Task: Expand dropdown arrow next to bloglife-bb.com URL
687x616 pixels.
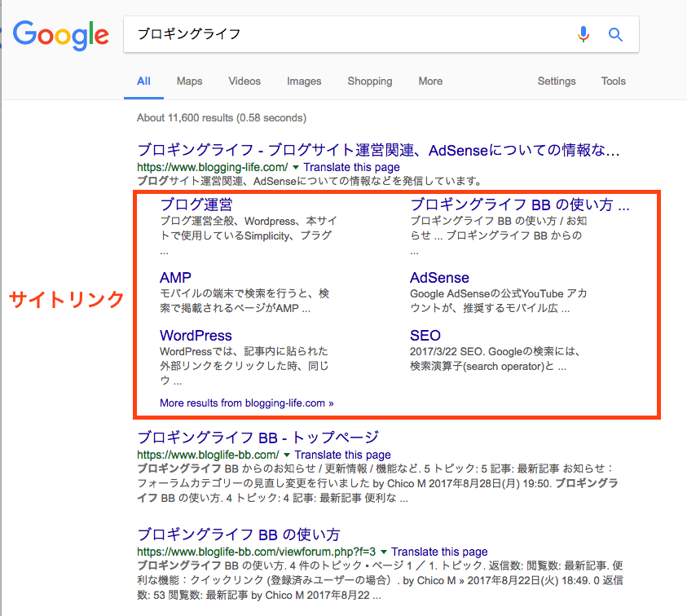Action: [287, 455]
